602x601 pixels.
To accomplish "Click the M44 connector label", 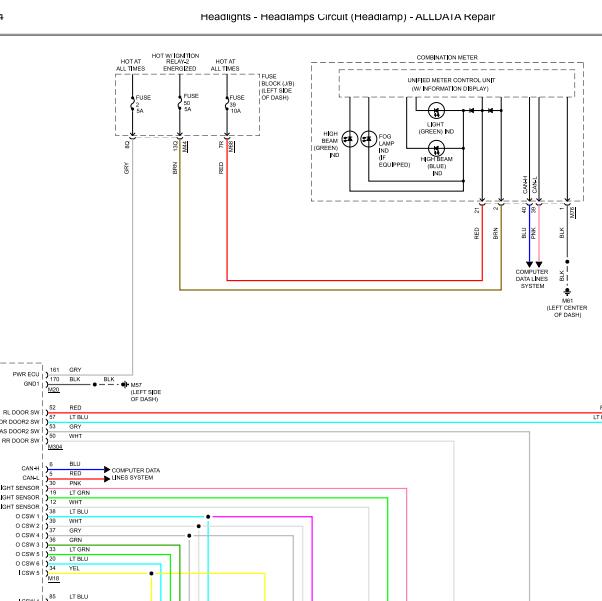I will [x=185, y=147].
